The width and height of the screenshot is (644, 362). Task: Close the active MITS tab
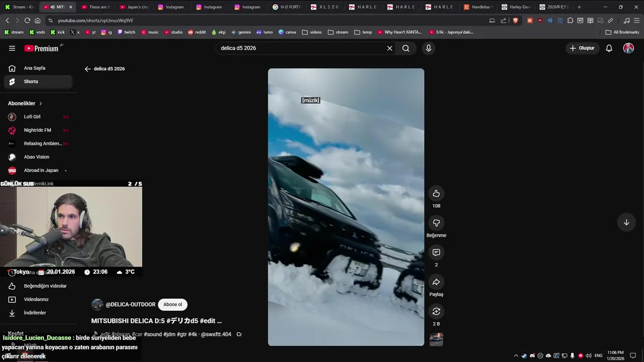[70, 7]
